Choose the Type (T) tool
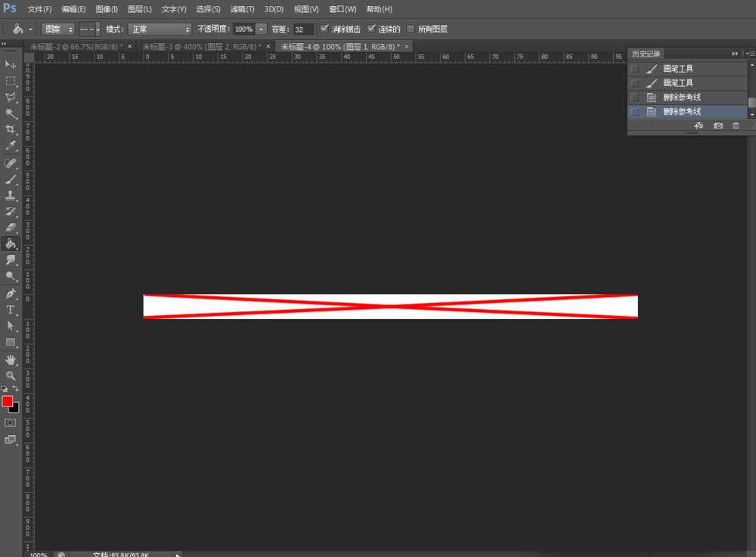This screenshot has width=756, height=557. (x=11, y=309)
